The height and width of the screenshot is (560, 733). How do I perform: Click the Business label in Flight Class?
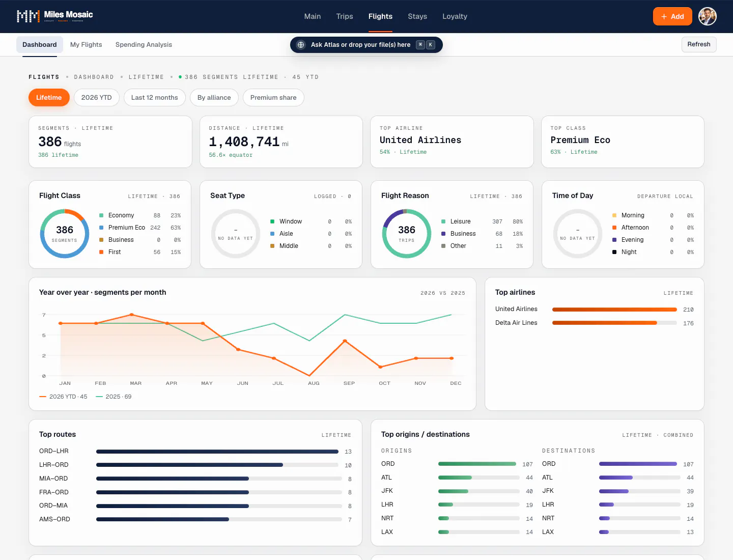[121, 240]
